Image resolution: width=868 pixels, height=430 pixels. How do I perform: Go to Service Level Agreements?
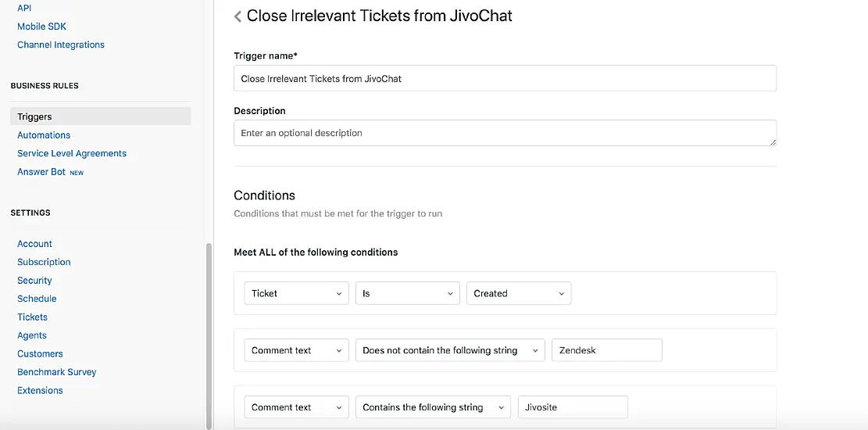[72, 153]
